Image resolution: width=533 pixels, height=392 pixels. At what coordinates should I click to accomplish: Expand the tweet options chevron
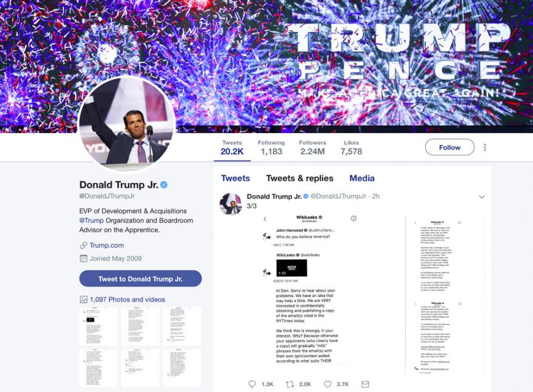481,197
